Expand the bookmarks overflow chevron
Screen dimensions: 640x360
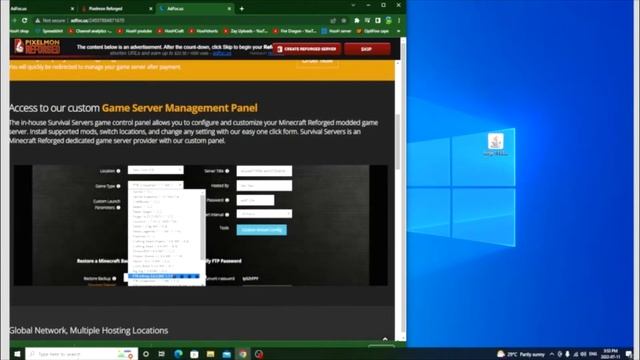pos(398,31)
